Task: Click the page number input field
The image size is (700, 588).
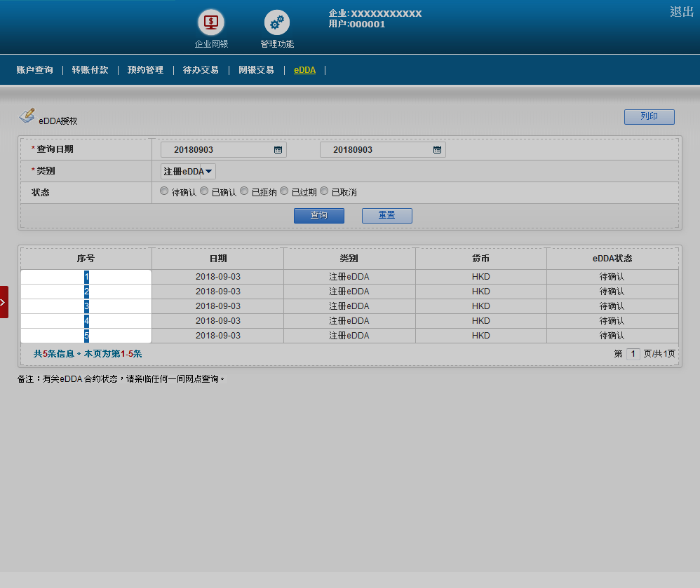Action: tap(633, 354)
